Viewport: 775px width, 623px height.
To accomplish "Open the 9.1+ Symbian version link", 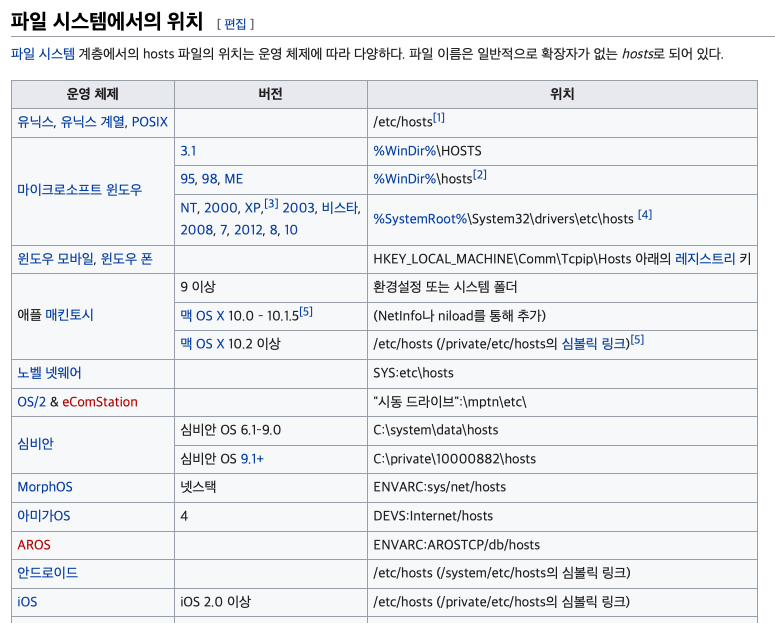I will coord(252,459).
